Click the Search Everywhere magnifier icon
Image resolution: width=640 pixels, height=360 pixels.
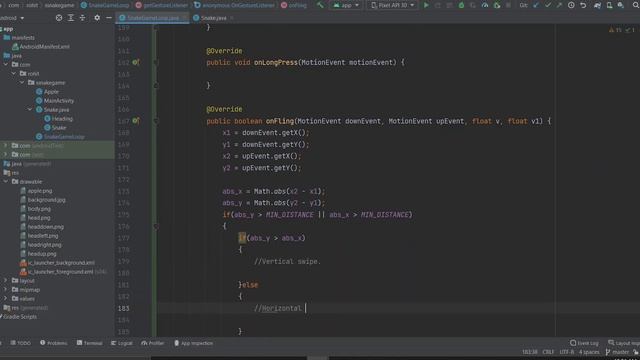tap(636, 5)
